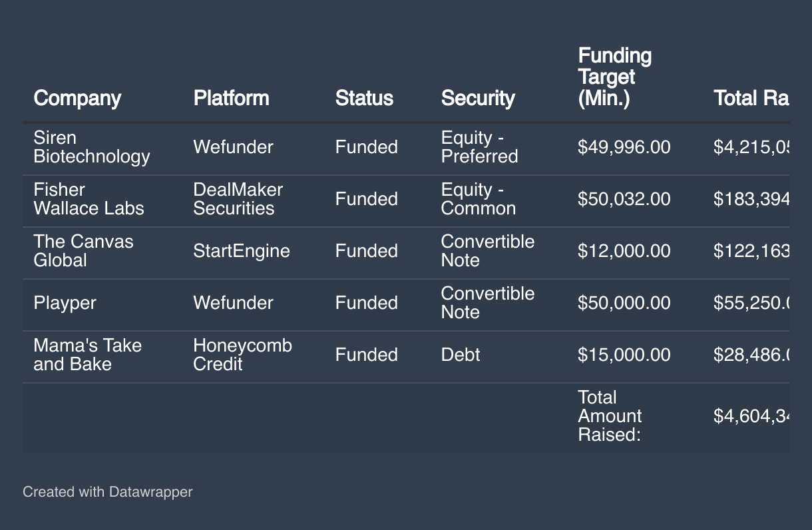Image resolution: width=812 pixels, height=530 pixels.
Task: Click the partially visible Total Raised header
Action: (751, 99)
